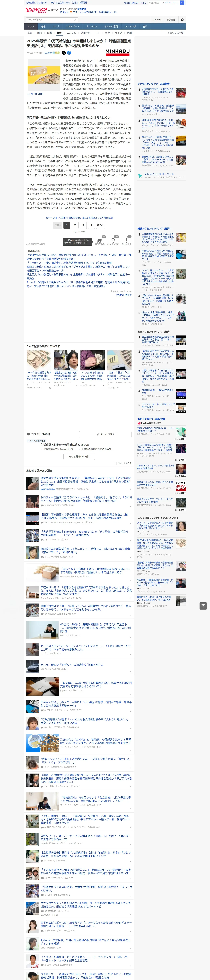The image size is (210, 980).
Task: Open マイページ link
Action: point(157,20)
